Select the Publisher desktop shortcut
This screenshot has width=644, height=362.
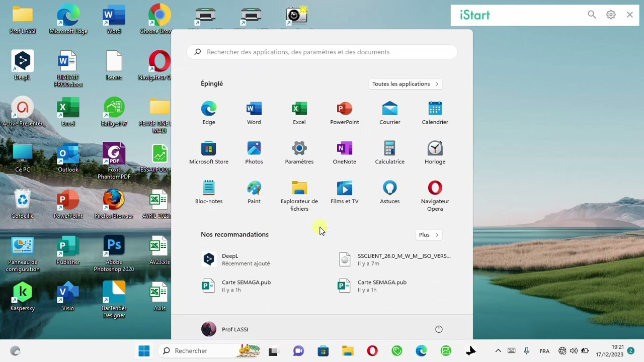click(68, 250)
